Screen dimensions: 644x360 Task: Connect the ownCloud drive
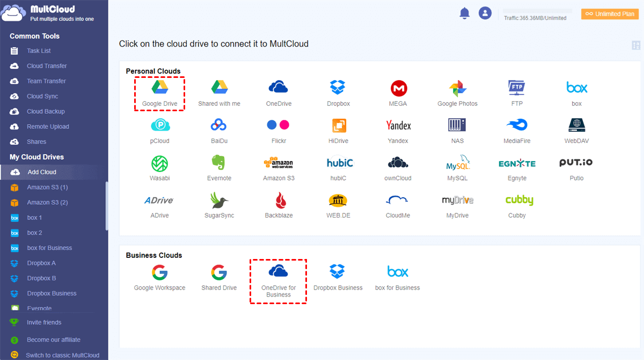click(x=398, y=168)
